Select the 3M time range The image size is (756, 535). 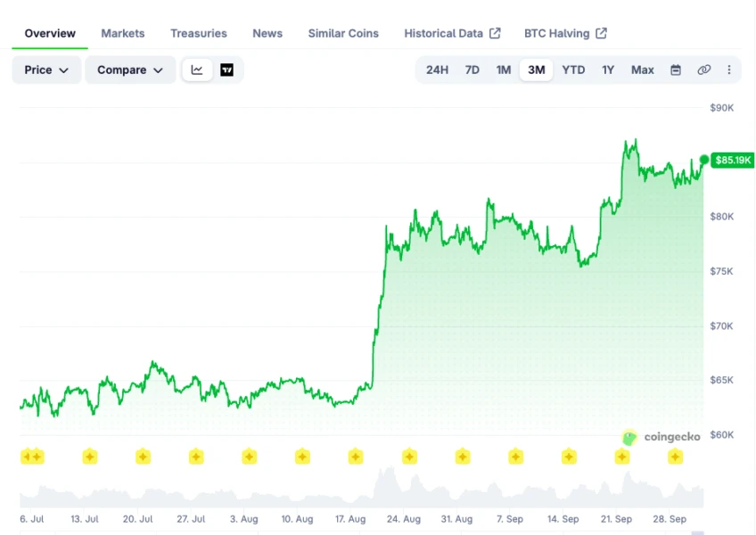click(x=536, y=70)
